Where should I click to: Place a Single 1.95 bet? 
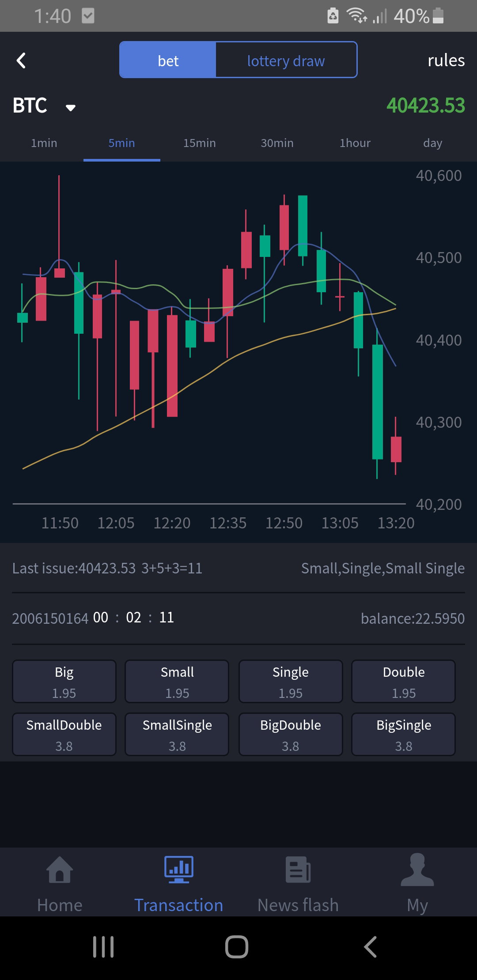[x=291, y=681]
